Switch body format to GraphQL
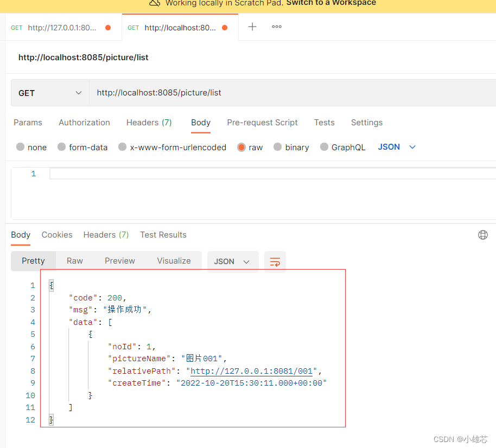Image resolution: width=496 pixels, height=448 pixels. tap(342, 147)
